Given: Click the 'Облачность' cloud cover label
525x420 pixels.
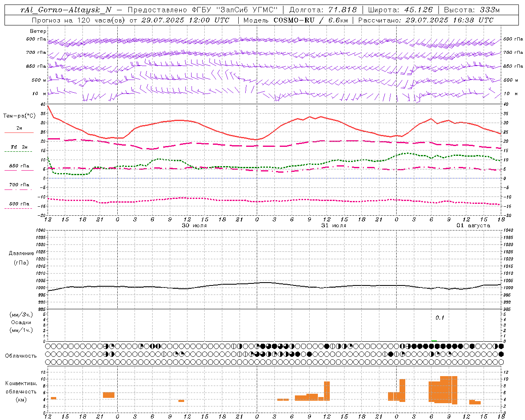Looking at the screenshot, I should [21, 356].
